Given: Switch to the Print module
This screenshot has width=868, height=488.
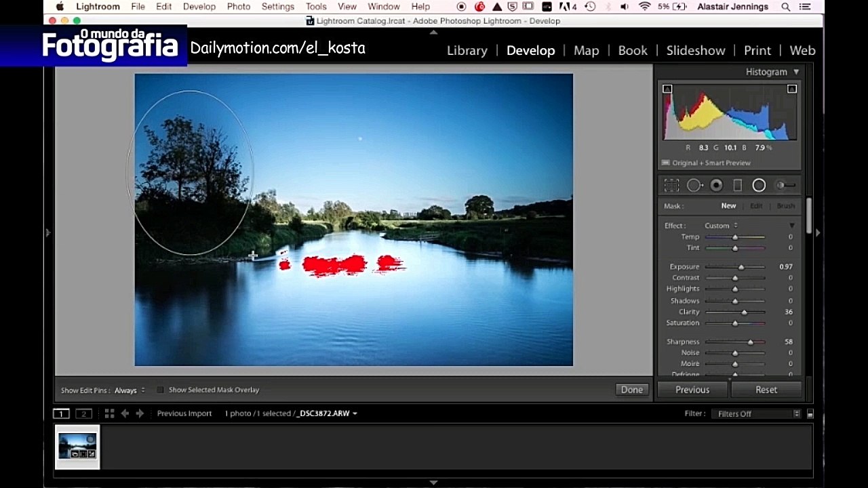Looking at the screenshot, I should tap(757, 50).
